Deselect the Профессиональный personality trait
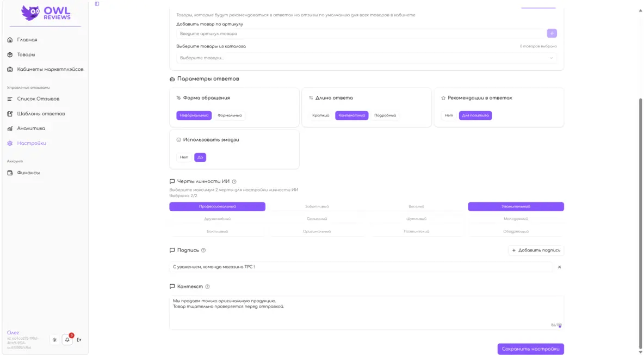The image size is (644, 355). pos(217,207)
